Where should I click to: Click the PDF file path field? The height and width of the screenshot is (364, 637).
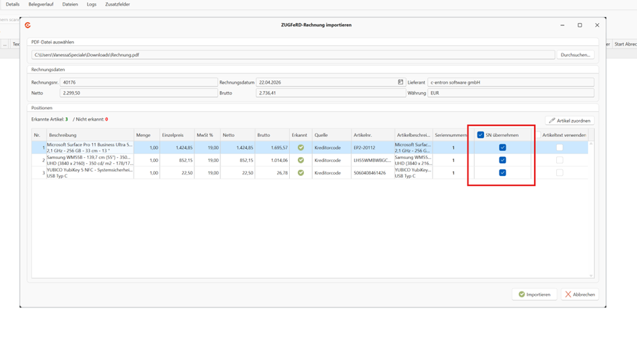(293, 55)
